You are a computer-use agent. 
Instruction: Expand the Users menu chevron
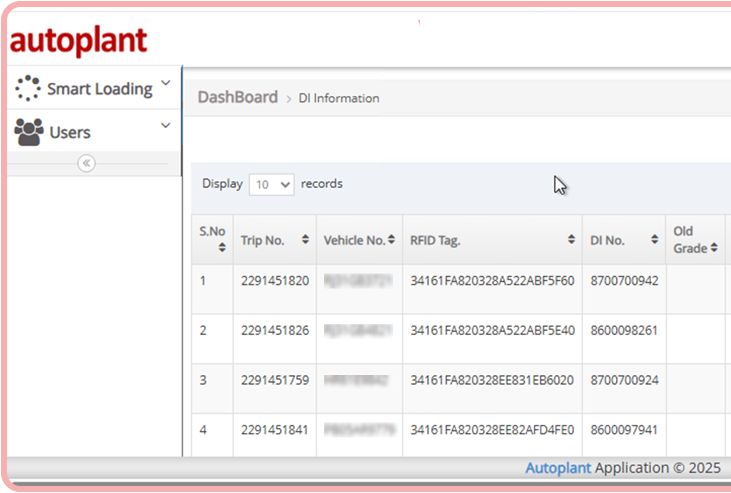(x=166, y=127)
